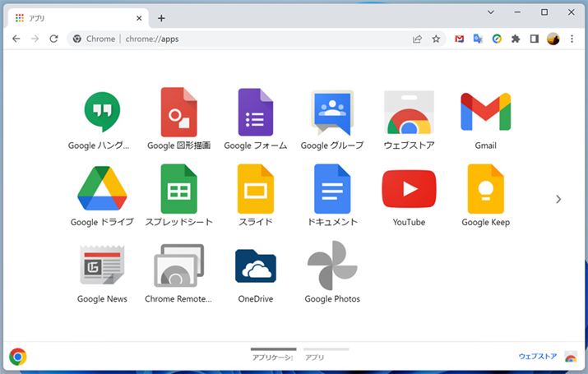The image size is (588, 374).
Task: Go forward with the forward arrow
Action: click(35, 39)
